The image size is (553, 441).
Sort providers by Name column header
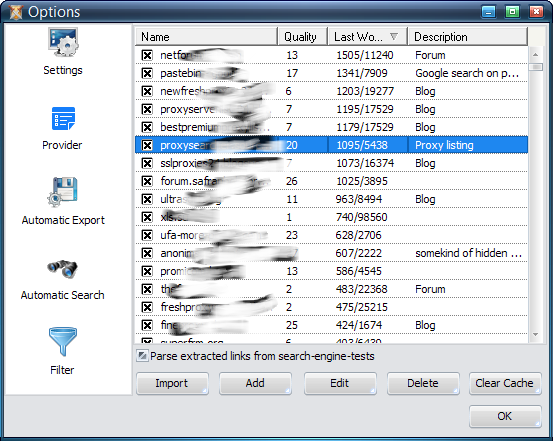pyautogui.click(x=206, y=37)
